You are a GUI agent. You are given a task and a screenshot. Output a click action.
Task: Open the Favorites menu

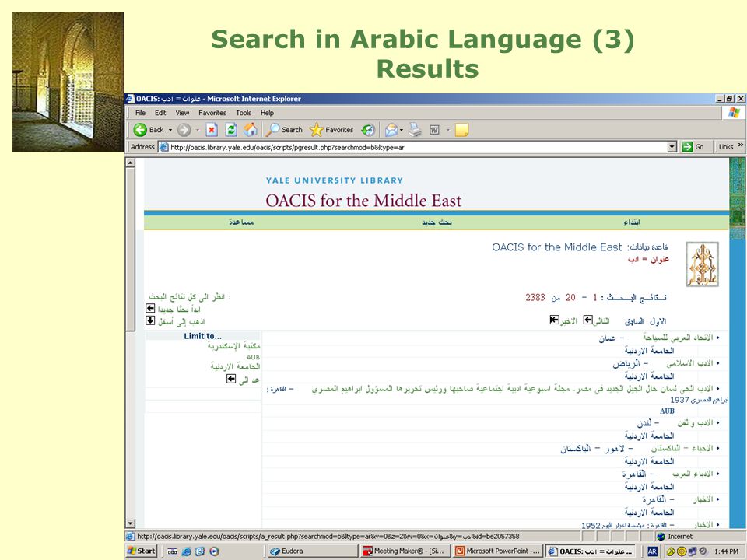[x=212, y=113]
